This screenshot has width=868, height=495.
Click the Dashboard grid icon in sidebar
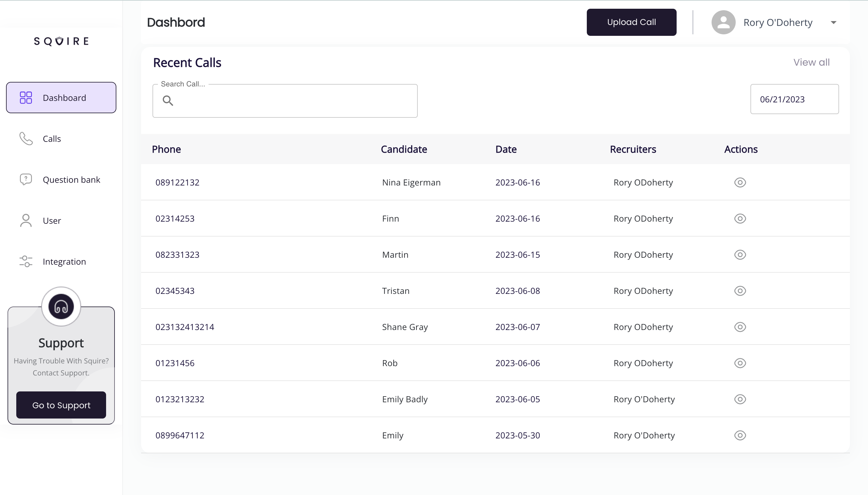click(26, 98)
